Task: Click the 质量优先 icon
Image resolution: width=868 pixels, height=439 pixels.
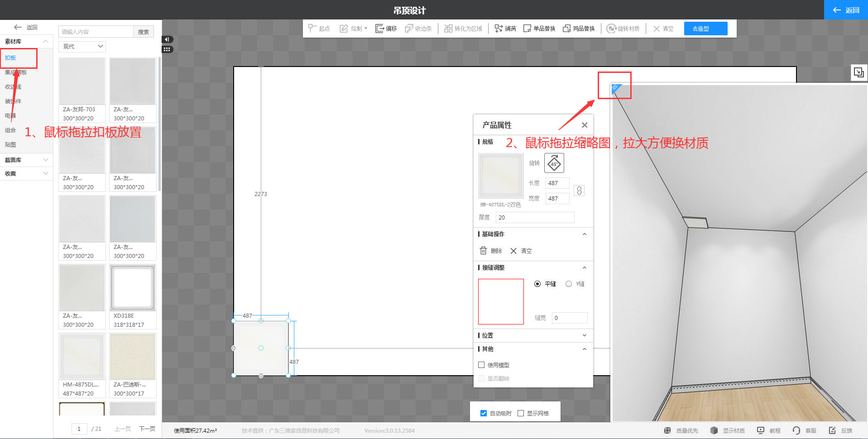Action: (667, 430)
